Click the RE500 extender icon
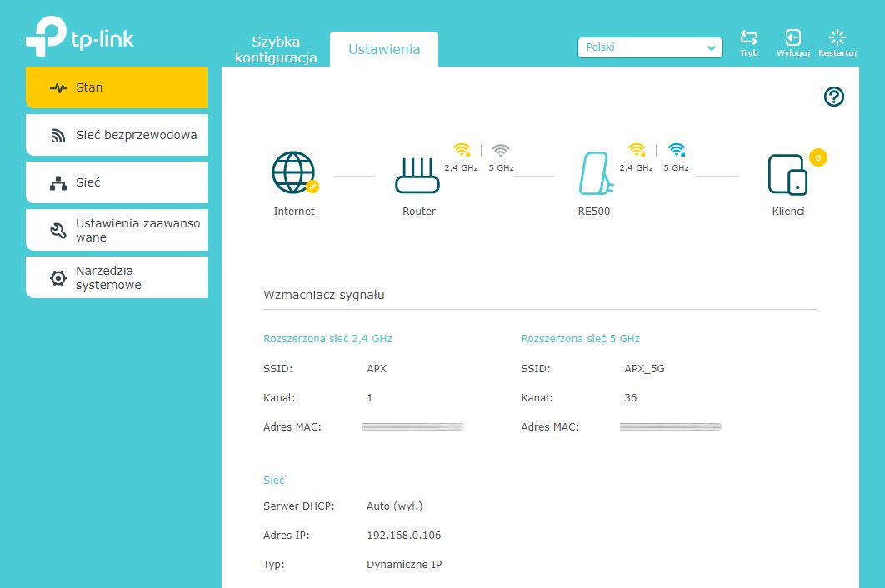 coord(595,173)
